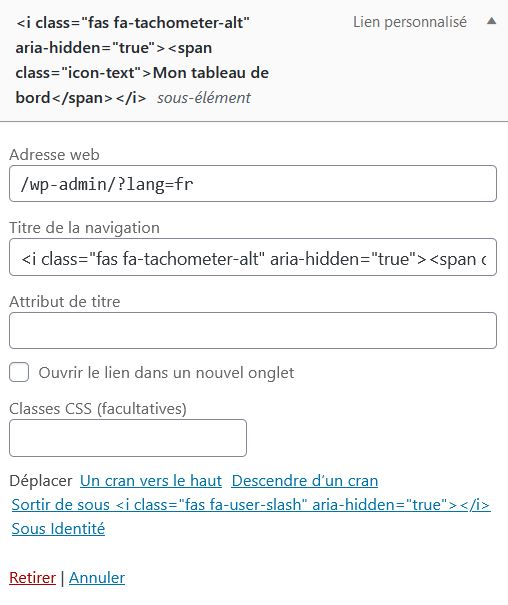Image resolution: width=508 pixels, height=605 pixels.
Task: Move item with Un cran vers le haut
Action: [x=151, y=481]
